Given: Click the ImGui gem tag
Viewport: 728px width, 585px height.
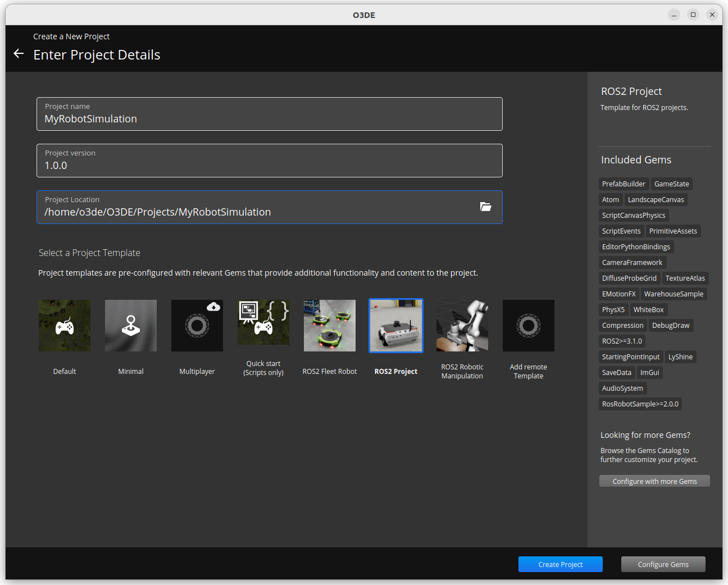Looking at the screenshot, I should coord(650,372).
